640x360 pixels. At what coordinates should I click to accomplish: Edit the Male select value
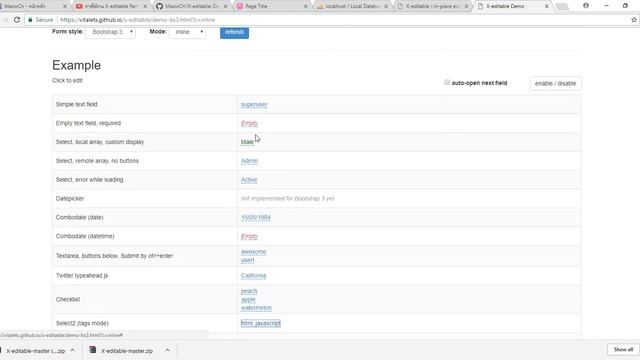coord(247,142)
